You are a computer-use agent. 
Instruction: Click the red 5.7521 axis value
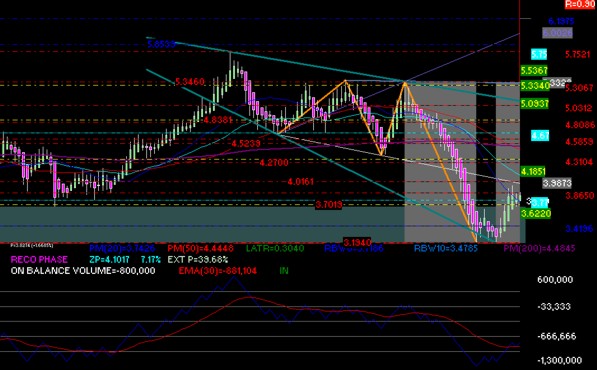point(579,54)
